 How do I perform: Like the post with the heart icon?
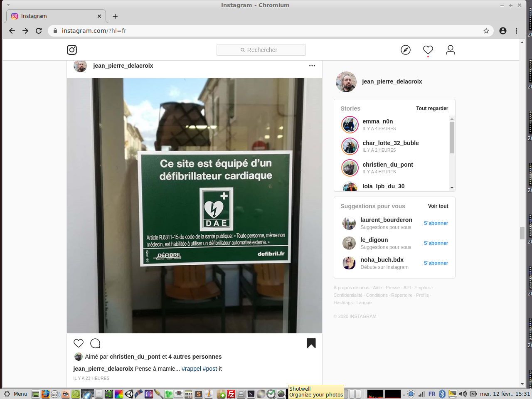click(x=79, y=343)
